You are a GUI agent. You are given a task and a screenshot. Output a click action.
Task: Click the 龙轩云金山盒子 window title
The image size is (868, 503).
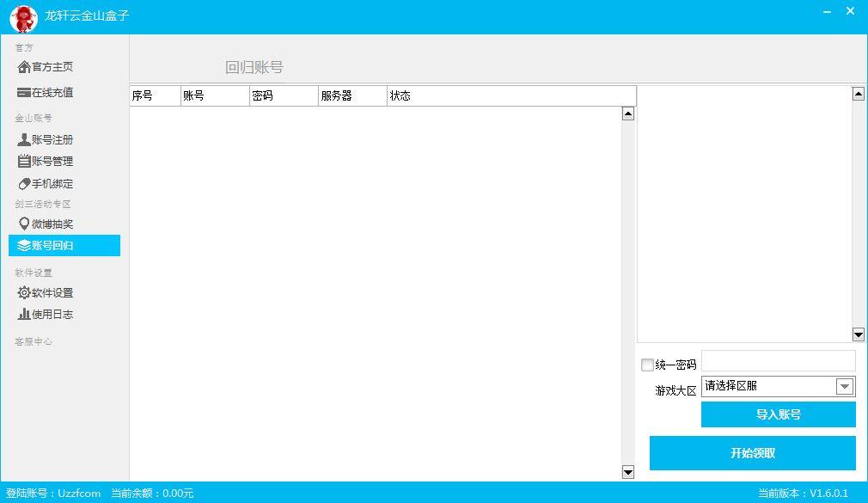pos(87,15)
